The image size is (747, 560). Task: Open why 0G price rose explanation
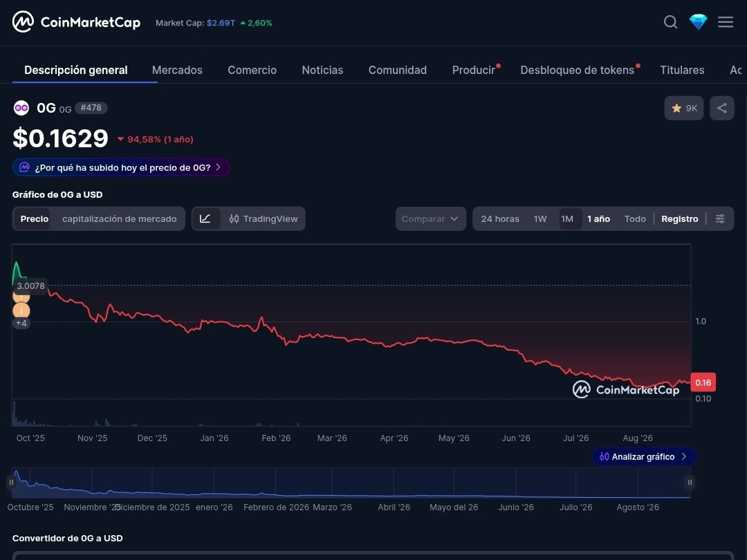pyautogui.click(x=121, y=167)
